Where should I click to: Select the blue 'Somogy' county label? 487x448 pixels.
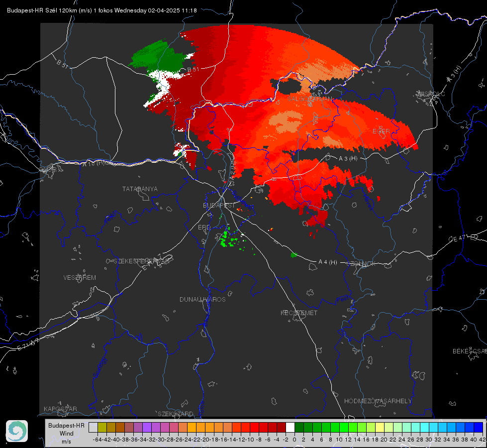coord(100,367)
